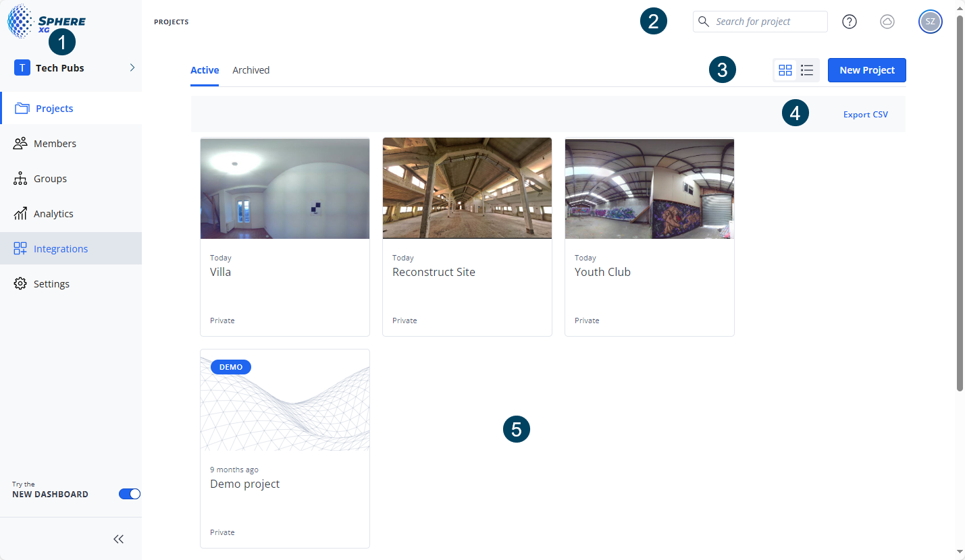
Task: Select list view layout
Action: click(807, 70)
